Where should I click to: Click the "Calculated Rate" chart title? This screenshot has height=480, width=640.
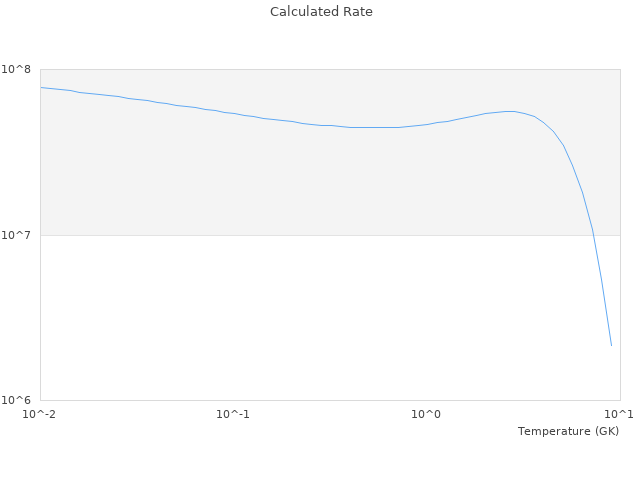click(x=320, y=12)
